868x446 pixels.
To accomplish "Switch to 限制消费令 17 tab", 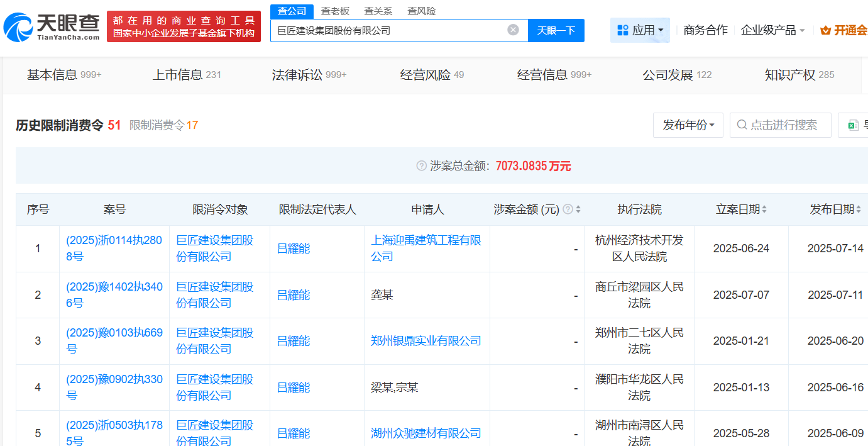I will tap(163, 125).
